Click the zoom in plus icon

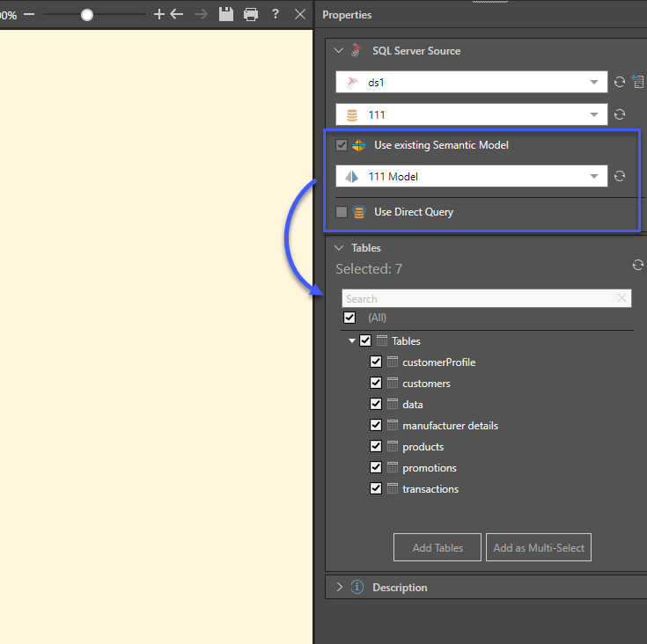click(158, 14)
